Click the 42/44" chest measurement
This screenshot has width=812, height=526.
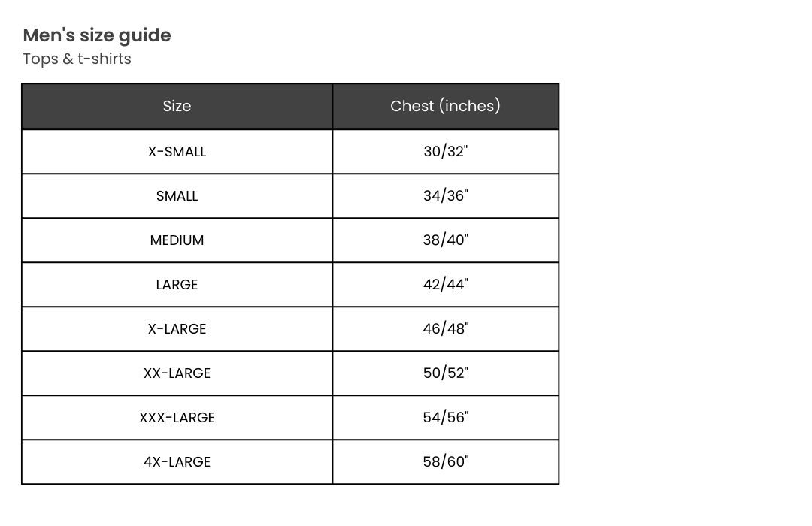(x=445, y=285)
